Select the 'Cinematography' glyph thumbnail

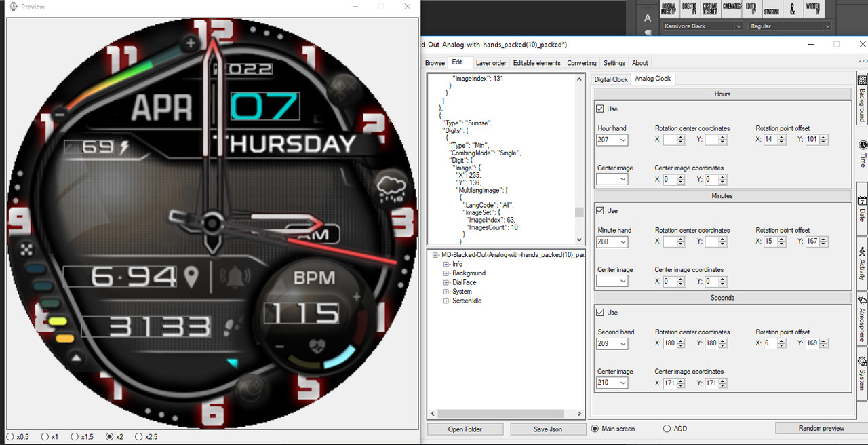tap(732, 9)
